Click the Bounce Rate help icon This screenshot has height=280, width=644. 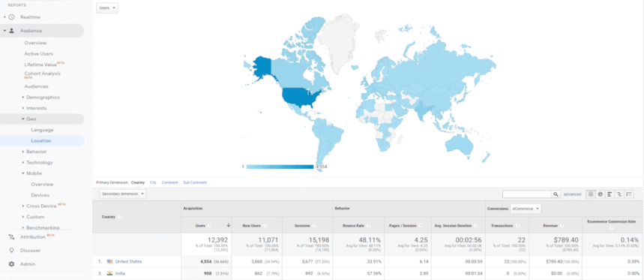[368, 225]
